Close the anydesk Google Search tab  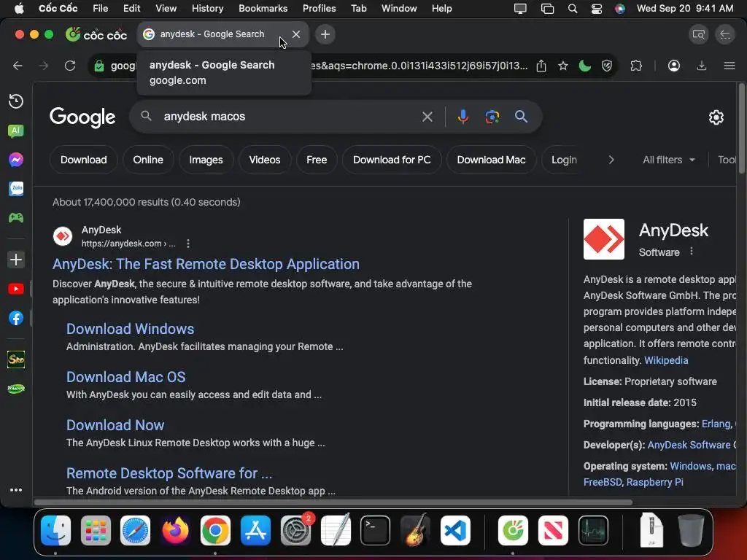tap(296, 34)
